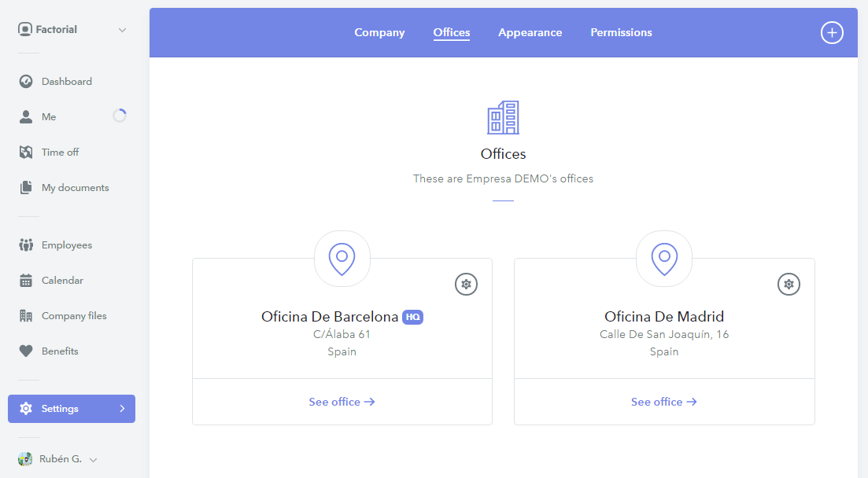The height and width of the screenshot is (478, 868).
Task: Open Oficina De Barcelona settings gear
Action: click(x=466, y=285)
